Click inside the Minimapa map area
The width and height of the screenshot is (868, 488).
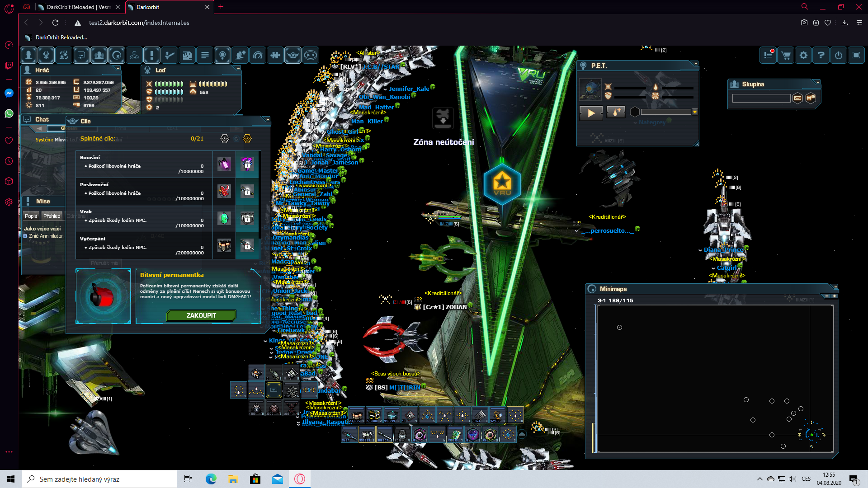point(714,375)
